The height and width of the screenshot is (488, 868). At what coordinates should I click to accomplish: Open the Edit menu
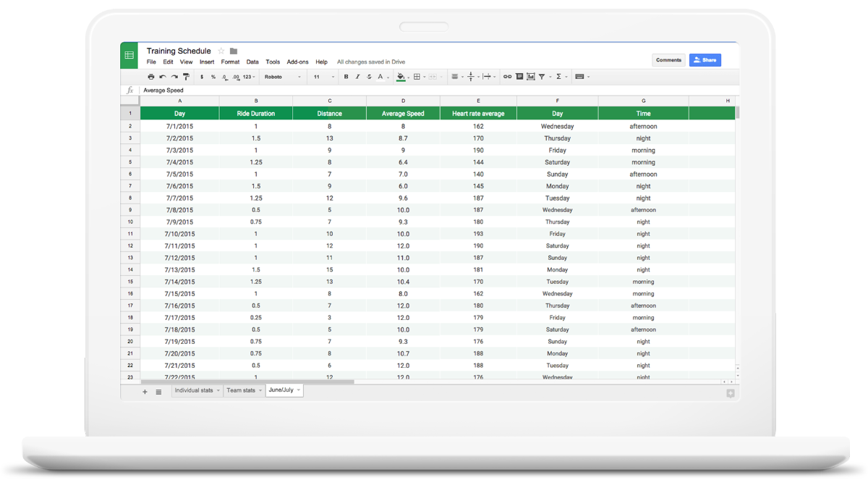pyautogui.click(x=168, y=62)
